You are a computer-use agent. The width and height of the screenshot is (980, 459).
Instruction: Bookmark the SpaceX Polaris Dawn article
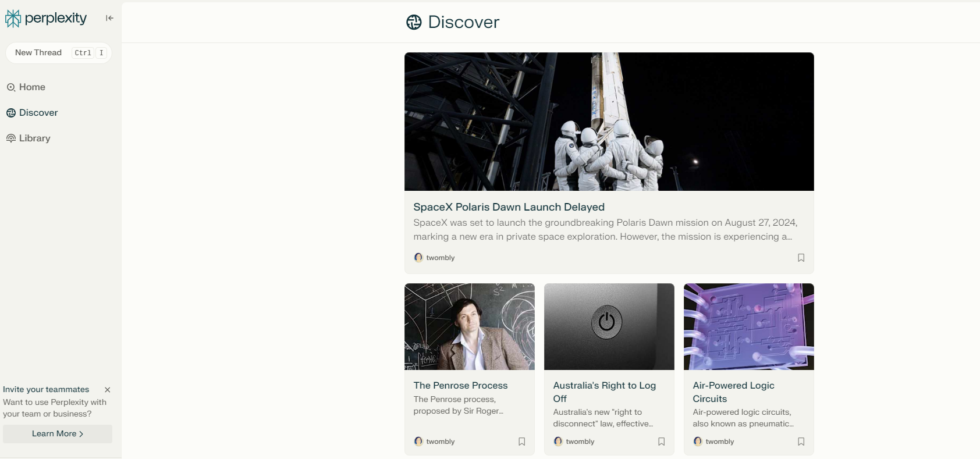point(801,258)
